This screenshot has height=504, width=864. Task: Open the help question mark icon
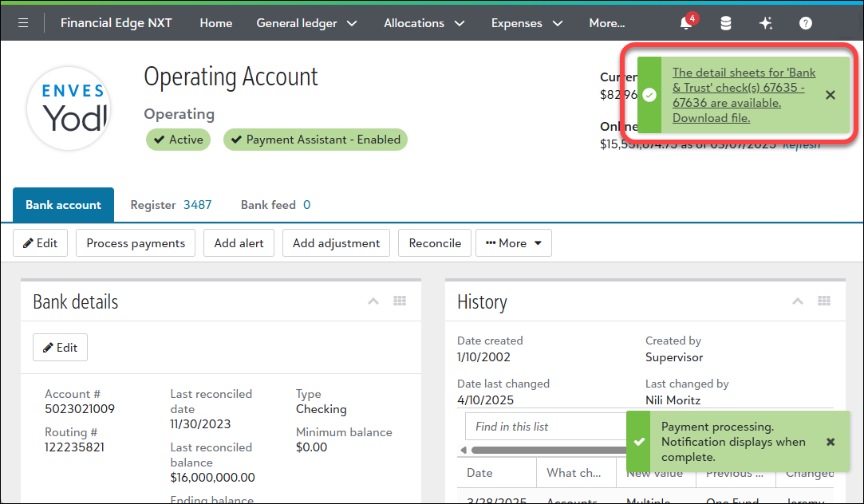pos(806,23)
